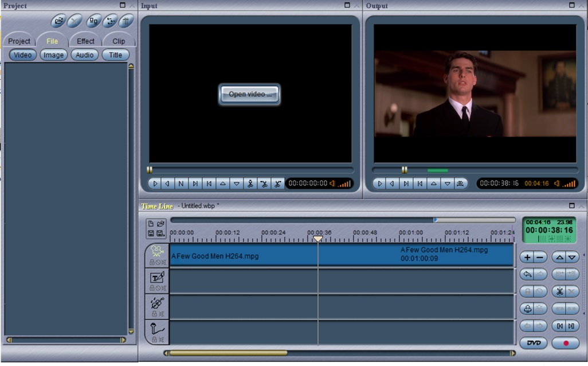The image size is (588, 366).
Task: Select the audio track violin icon
Action: point(157,303)
